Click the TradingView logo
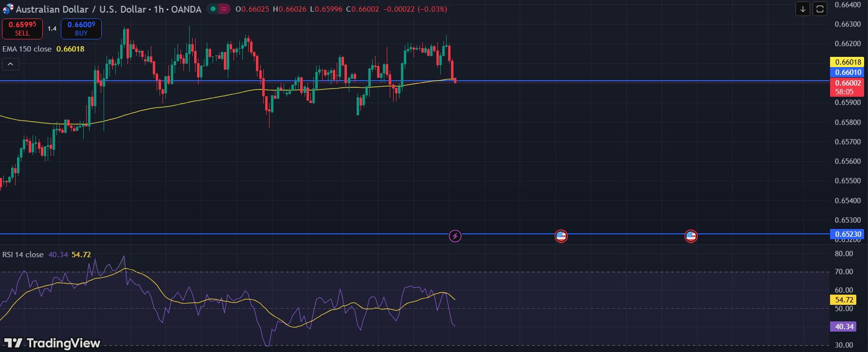Screen dimensions: 868x352 pos(52,343)
